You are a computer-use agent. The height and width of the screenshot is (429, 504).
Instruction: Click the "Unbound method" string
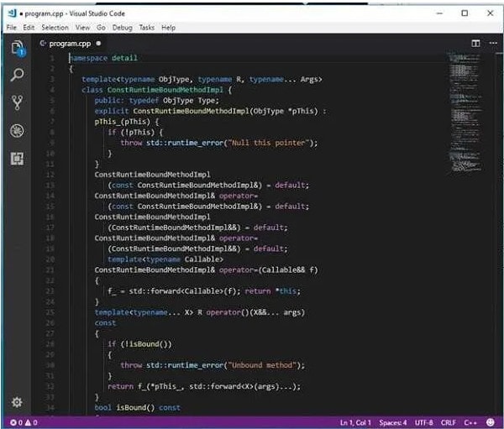coord(262,365)
